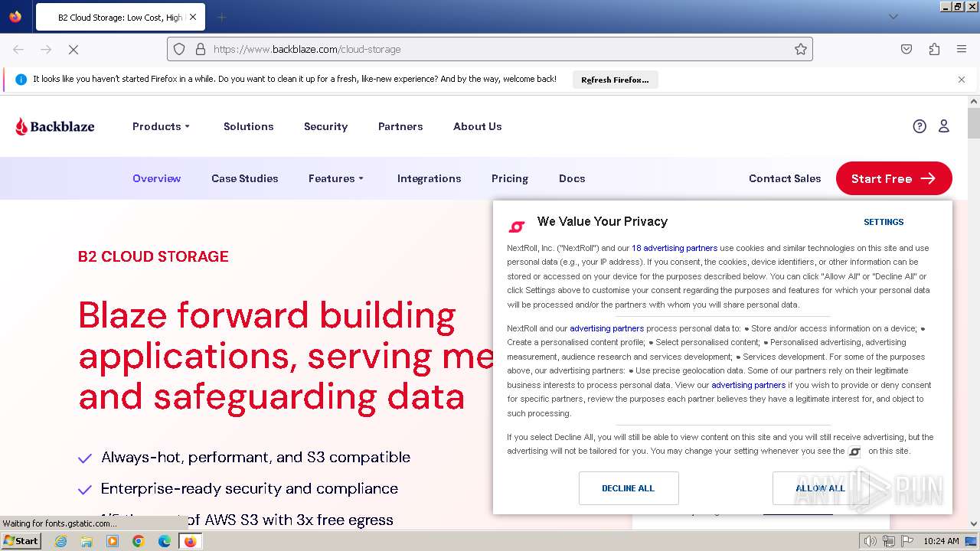Open the account profile icon

(944, 126)
